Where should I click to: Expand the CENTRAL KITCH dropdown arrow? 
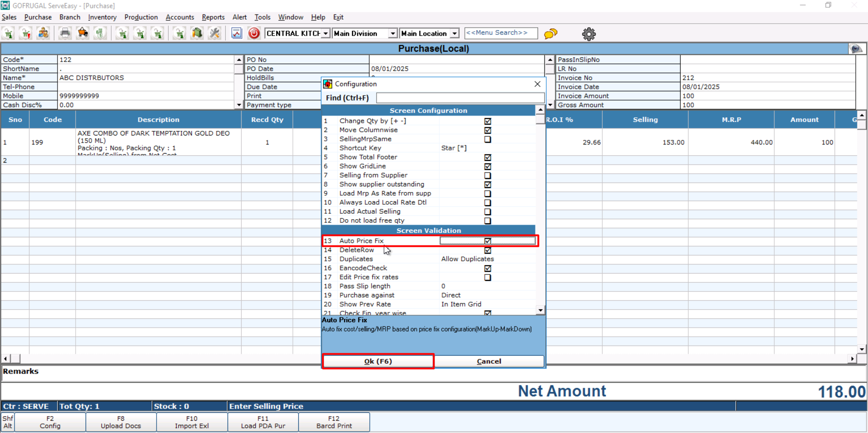[325, 34]
